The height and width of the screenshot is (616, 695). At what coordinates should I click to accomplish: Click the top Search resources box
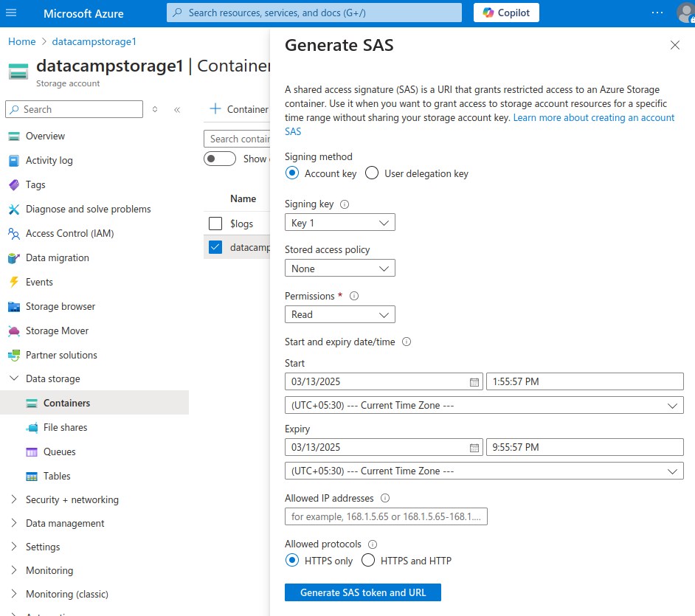tap(314, 13)
